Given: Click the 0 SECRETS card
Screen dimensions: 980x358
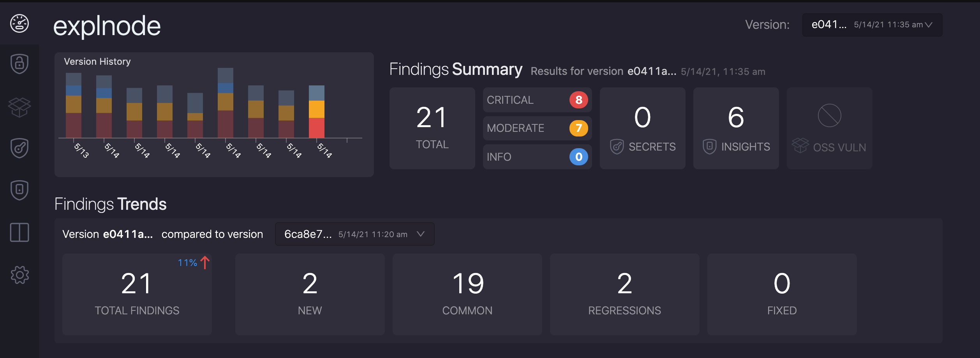Looking at the screenshot, I should (642, 128).
